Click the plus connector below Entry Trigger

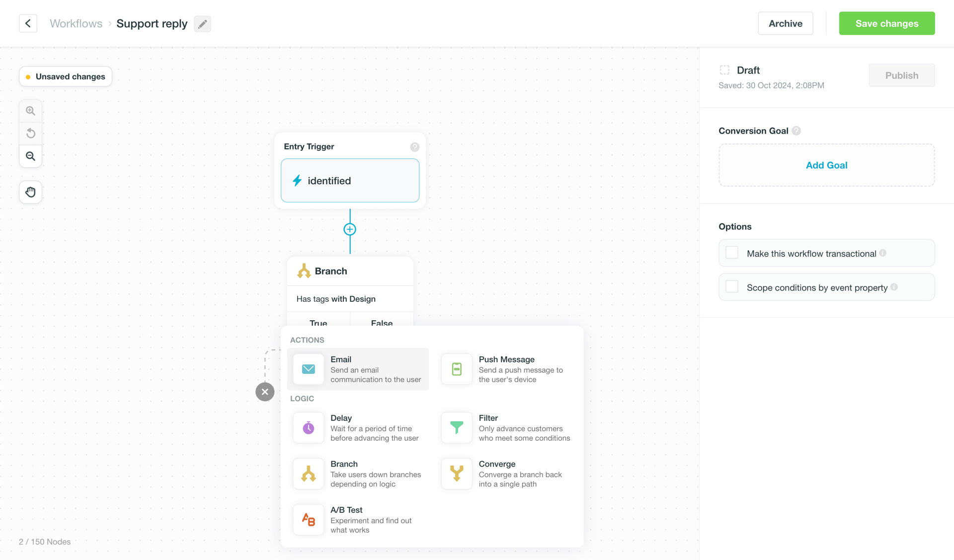click(350, 229)
